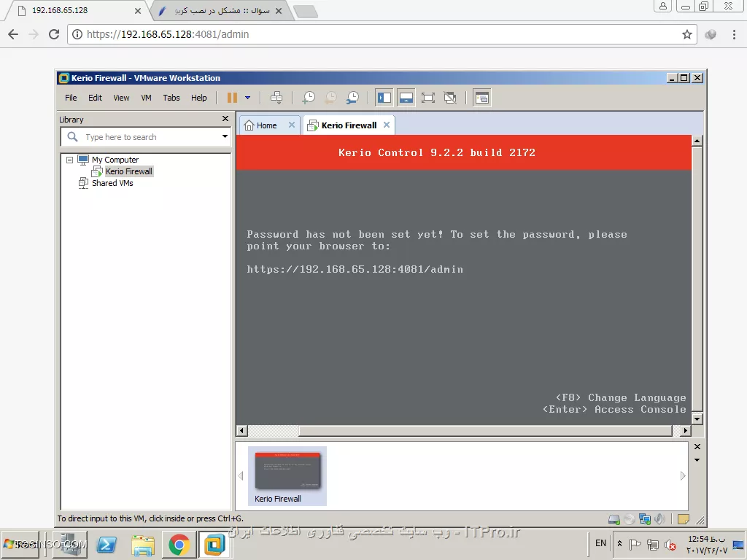Open the snapshot manager icon

point(352,98)
